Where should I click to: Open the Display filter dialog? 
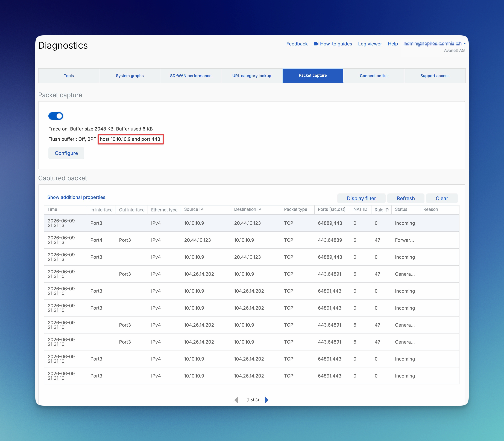pyautogui.click(x=361, y=198)
